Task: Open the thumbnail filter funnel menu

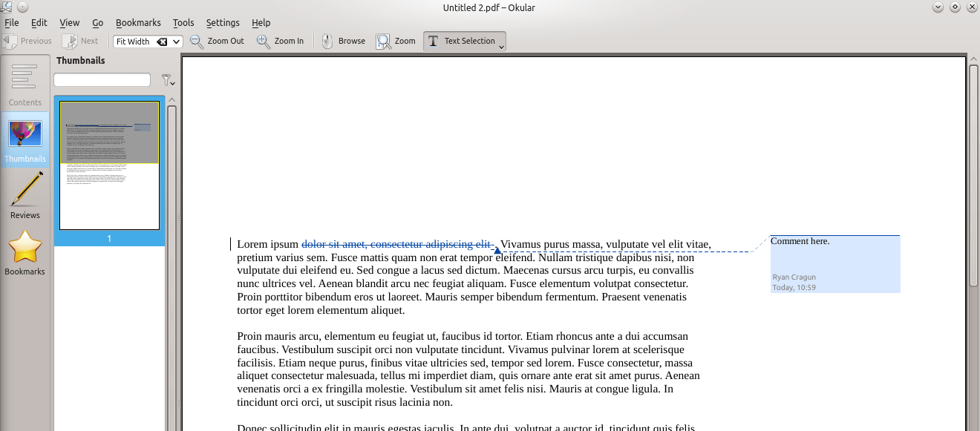Action: click(x=168, y=80)
